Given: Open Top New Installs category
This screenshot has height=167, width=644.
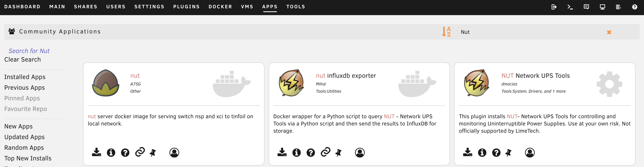Looking at the screenshot, I should (28, 158).
